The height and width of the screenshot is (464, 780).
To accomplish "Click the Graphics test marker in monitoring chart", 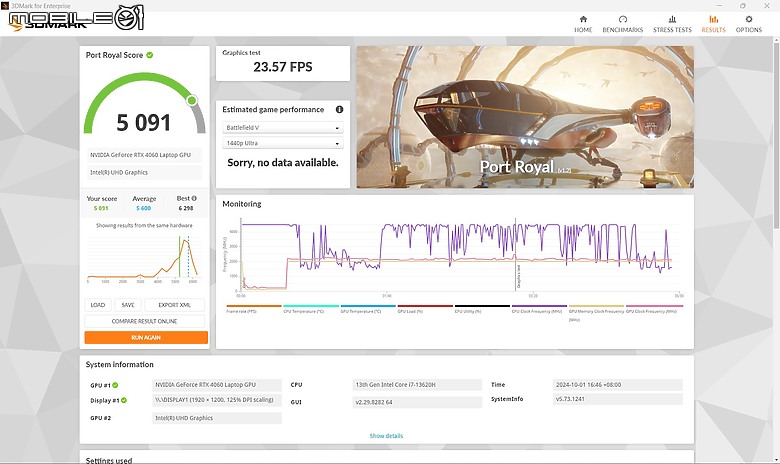I will coord(516,254).
